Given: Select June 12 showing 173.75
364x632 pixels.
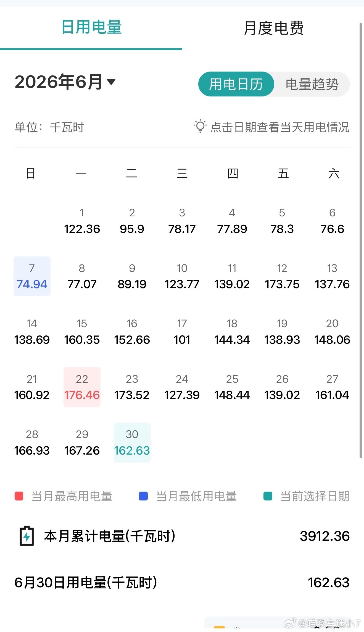Looking at the screenshot, I should pyautogui.click(x=282, y=276).
